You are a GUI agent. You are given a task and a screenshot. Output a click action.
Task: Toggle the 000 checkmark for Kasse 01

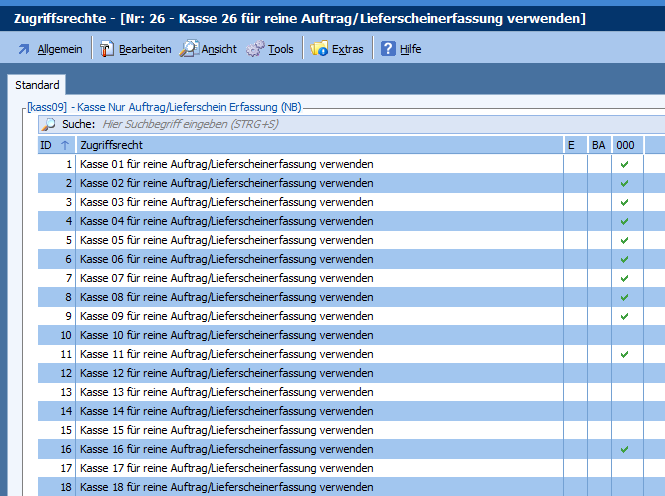(625, 164)
